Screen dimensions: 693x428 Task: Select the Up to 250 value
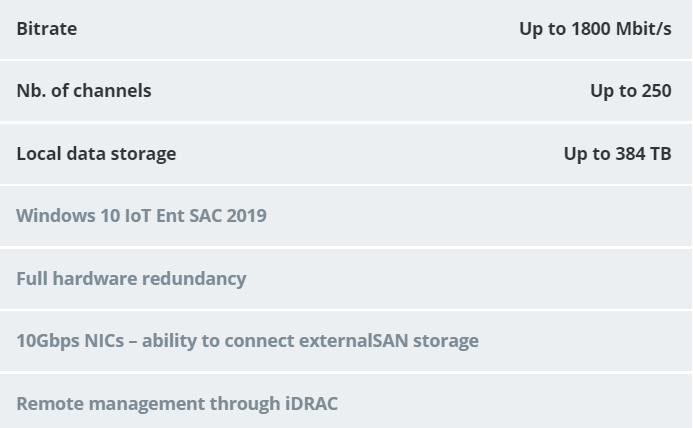tap(631, 91)
